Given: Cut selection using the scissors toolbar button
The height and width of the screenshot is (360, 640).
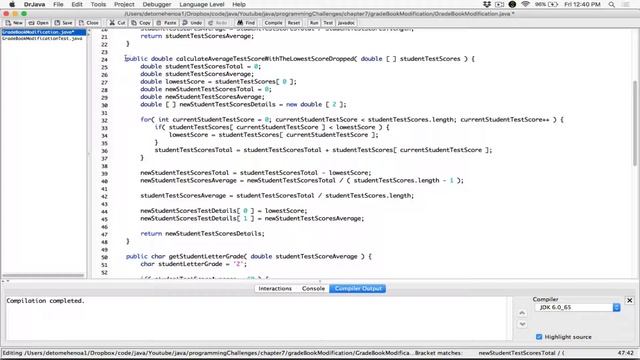Looking at the screenshot, I should coord(117,23).
